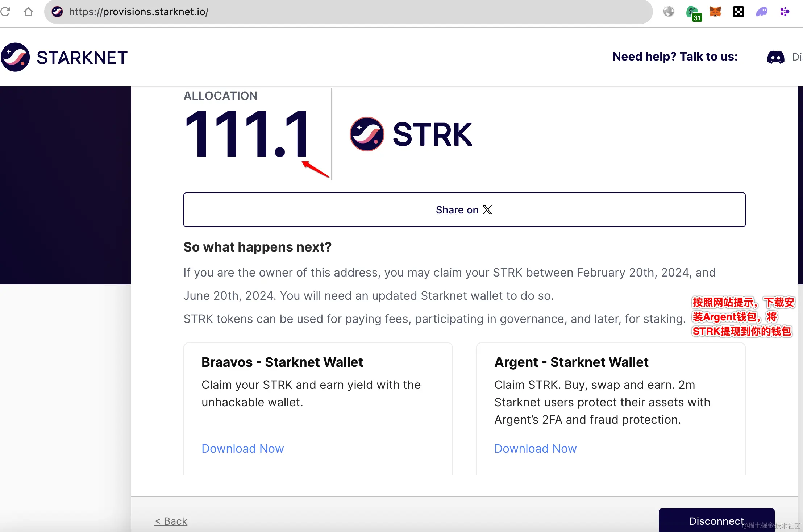The width and height of the screenshot is (803, 532).
Task: Open the OKX Wallet checkerboard extension
Action: [x=738, y=12]
